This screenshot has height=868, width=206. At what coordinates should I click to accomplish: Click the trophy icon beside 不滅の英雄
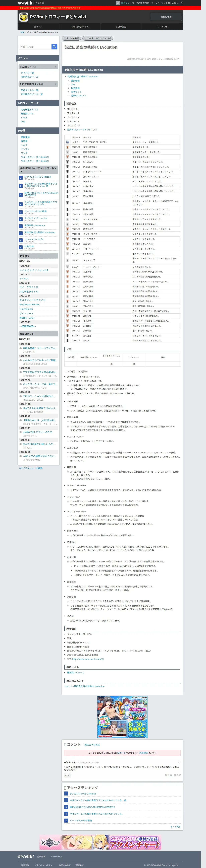tap(67, 196)
